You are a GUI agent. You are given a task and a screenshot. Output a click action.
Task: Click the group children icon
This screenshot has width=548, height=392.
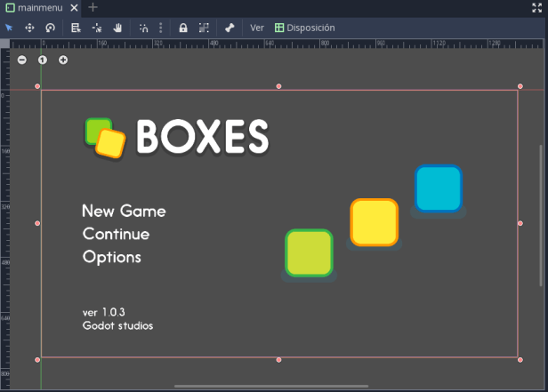point(204,28)
